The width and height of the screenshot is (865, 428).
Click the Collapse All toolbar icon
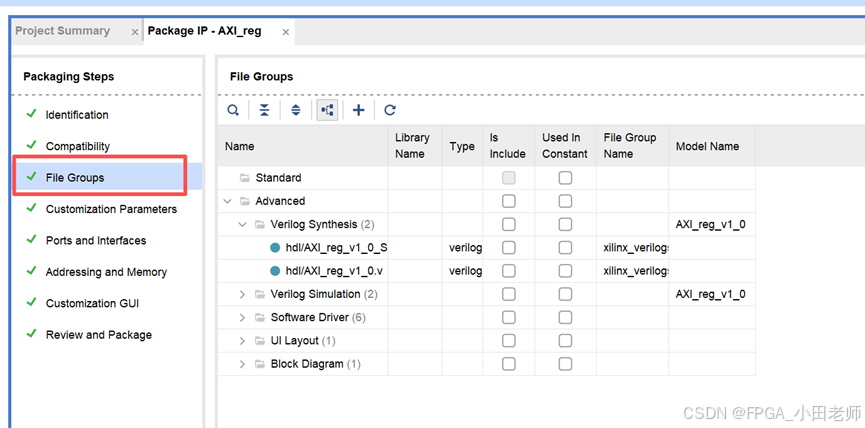264,110
